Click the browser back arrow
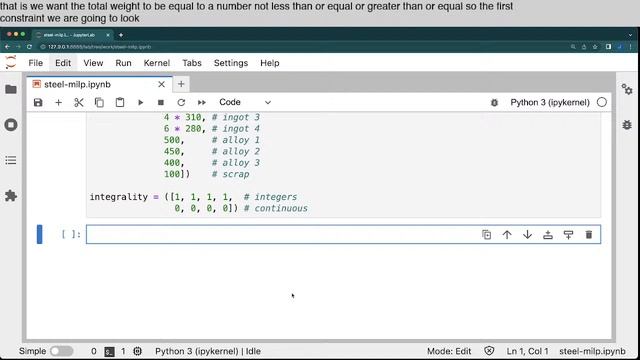640x360 pixels. coord(7,47)
